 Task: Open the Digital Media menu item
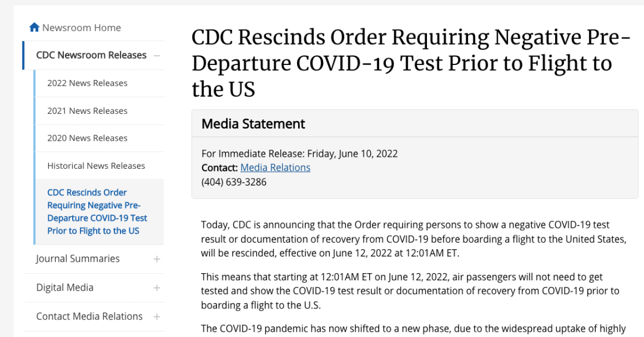click(x=65, y=287)
